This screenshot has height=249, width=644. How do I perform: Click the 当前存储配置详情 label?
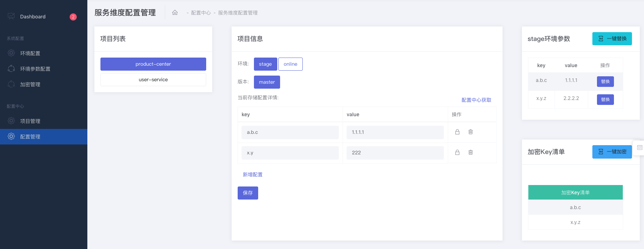(258, 97)
